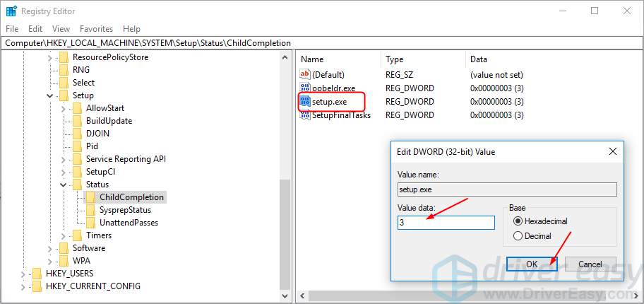Expand the AllowStart key
644x304 pixels.
(x=64, y=109)
